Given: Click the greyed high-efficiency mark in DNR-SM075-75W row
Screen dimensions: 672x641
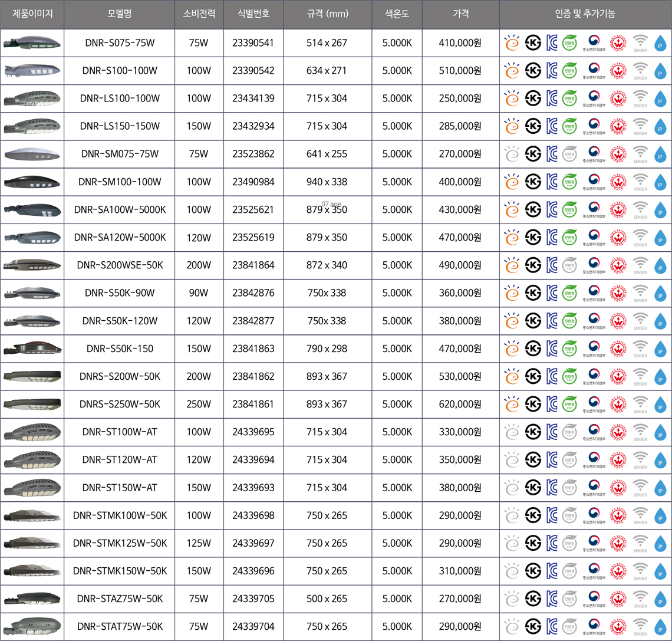Looking at the screenshot, I should pyautogui.click(x=512, y=155).
